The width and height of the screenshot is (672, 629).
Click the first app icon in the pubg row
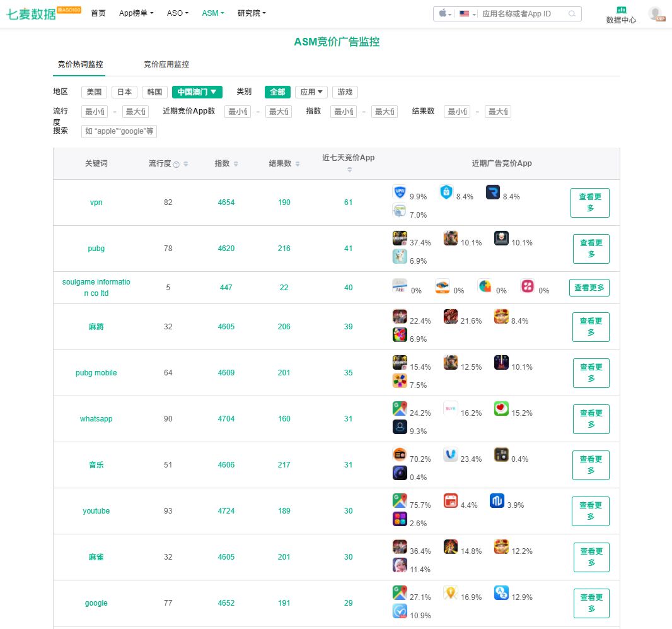click(x=400, y=239)
